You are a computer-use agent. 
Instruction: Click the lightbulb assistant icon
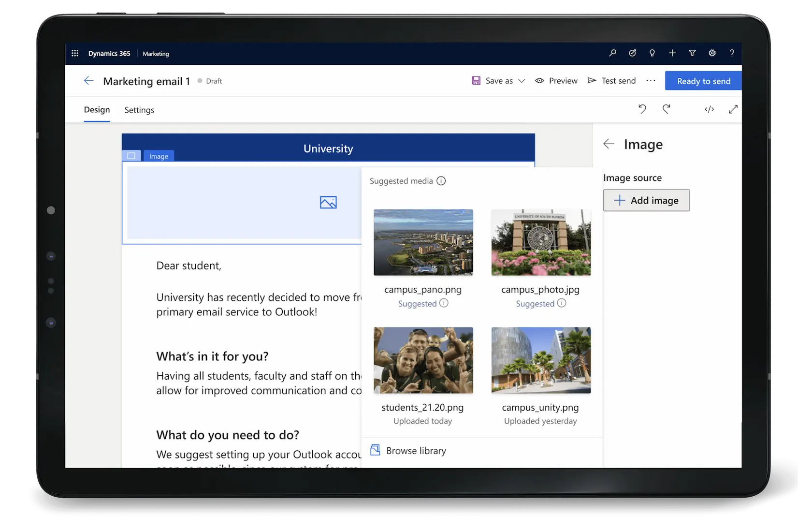click(652, 53)
